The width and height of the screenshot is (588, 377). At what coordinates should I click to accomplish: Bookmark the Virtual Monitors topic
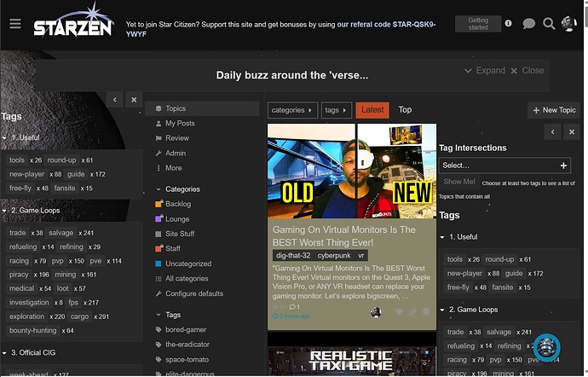coord(426,311)
